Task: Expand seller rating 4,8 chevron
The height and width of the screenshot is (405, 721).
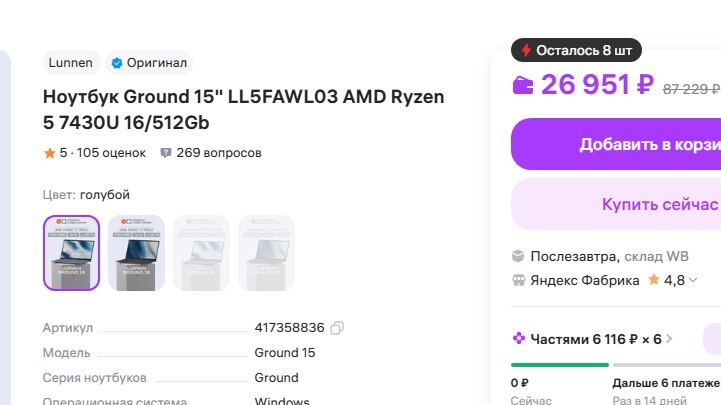Action: click(695, 281)
